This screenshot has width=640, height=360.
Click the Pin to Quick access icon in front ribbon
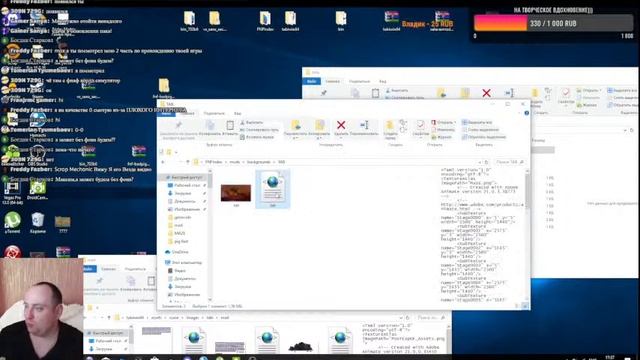[x=178, y=125]
